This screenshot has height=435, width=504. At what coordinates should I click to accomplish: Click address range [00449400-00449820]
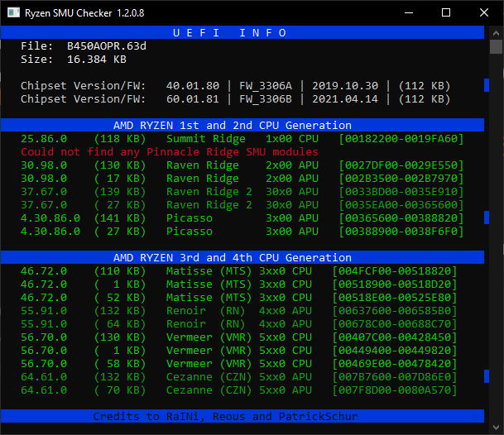click(395, 351)
